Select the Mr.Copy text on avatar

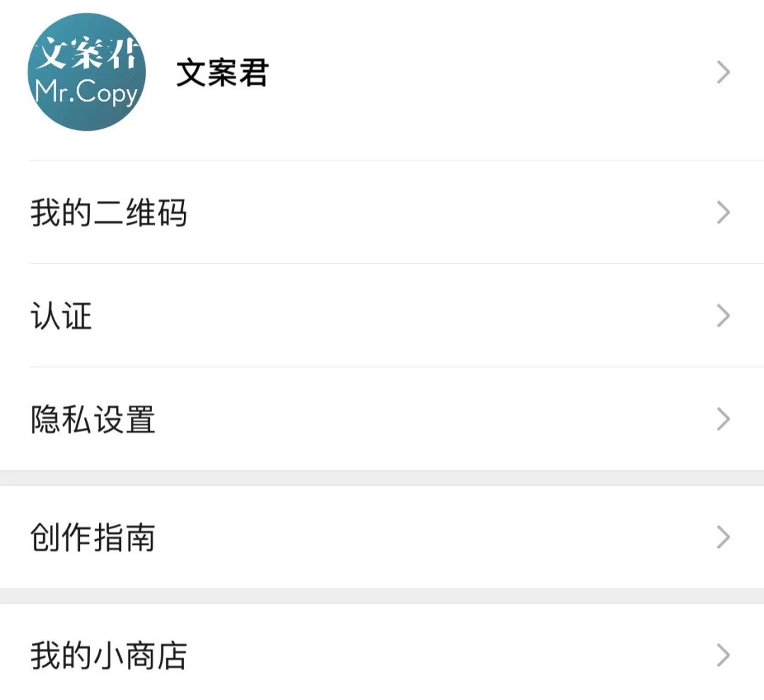tap(87, 92)
